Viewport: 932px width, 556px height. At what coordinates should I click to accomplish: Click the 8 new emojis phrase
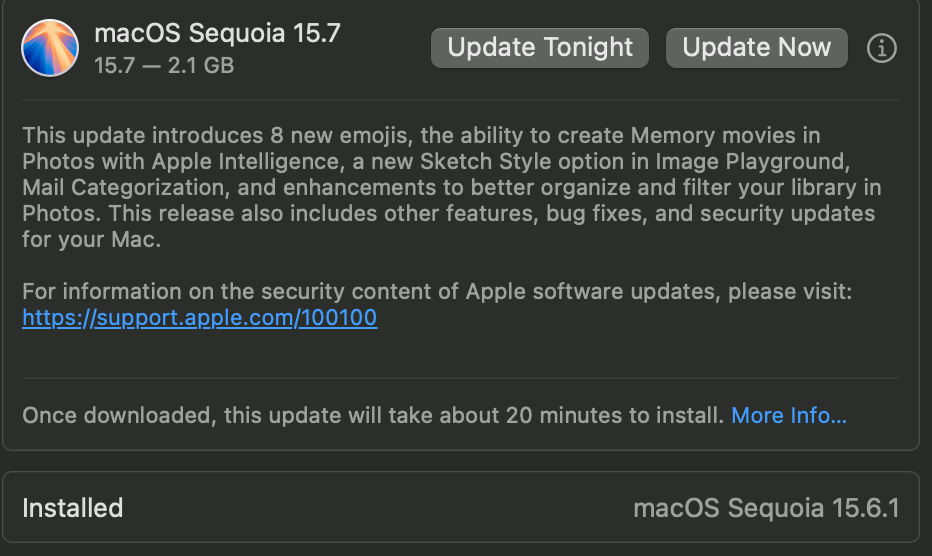(x=336, y=135)
